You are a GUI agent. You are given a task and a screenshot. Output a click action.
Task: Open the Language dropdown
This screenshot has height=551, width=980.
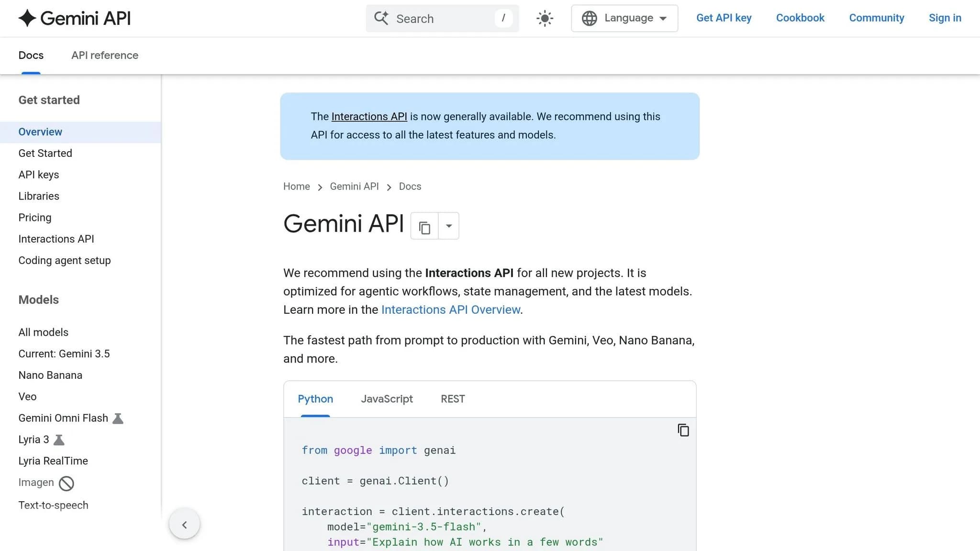[624, 18]
